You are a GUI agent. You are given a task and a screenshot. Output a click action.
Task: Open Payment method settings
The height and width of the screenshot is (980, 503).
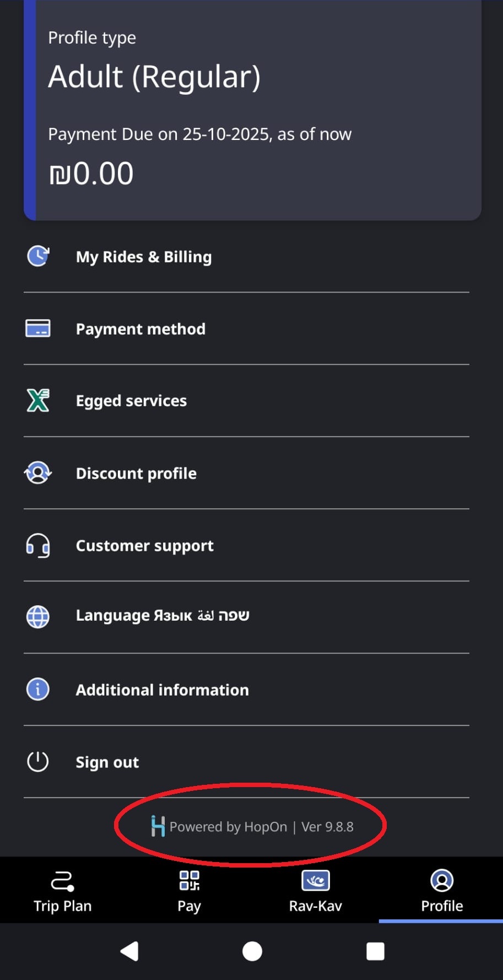tap(140, 329)
